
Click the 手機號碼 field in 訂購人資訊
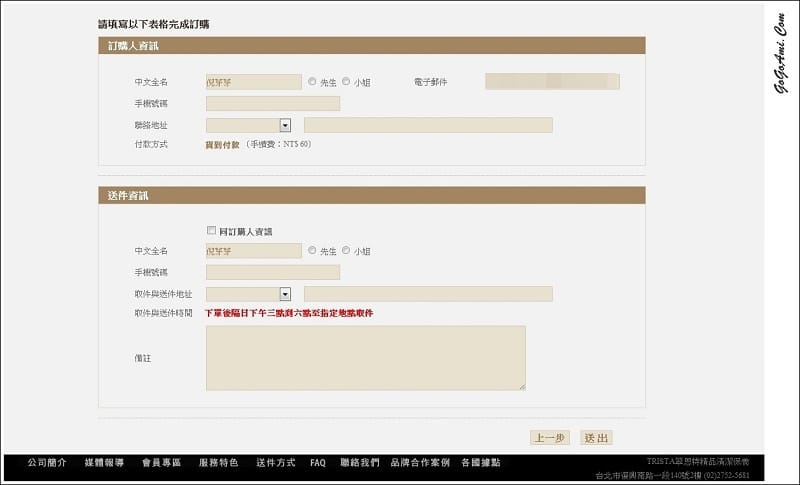[x=273, y=104]
